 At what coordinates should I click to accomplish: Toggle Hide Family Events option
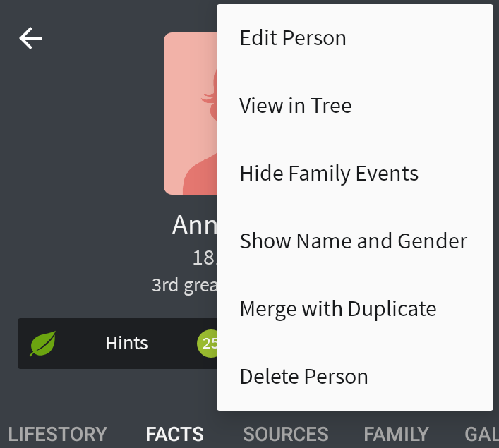point(329,174)
